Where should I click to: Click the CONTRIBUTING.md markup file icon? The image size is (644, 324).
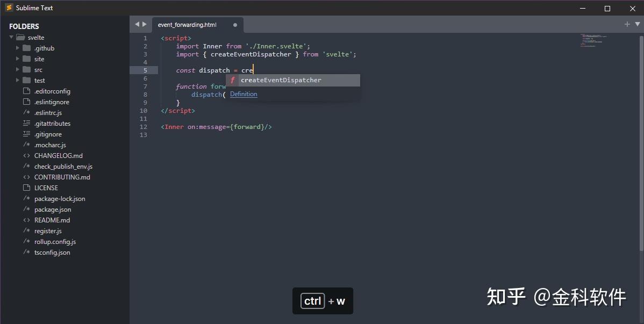[27, 177]
